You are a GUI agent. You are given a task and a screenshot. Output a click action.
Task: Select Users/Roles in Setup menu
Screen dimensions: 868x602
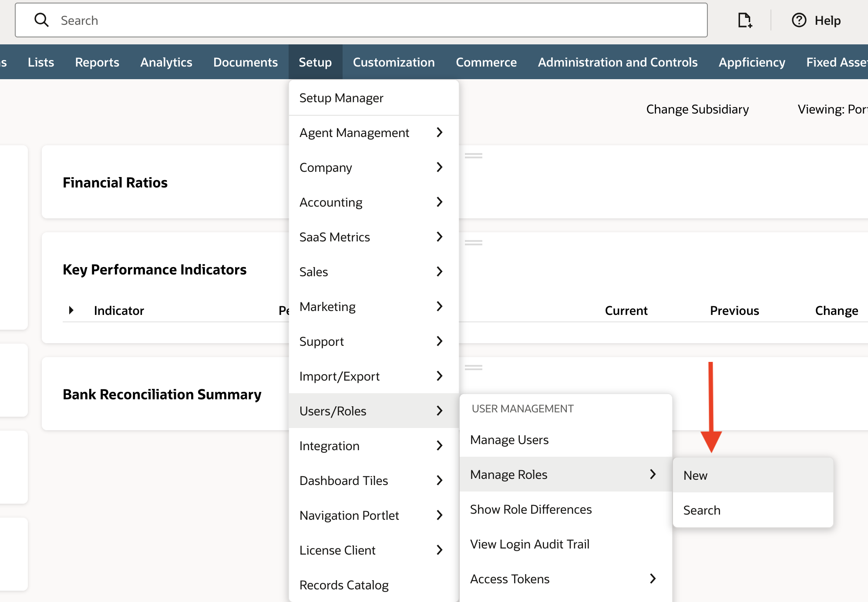click(x=374, y=411)
